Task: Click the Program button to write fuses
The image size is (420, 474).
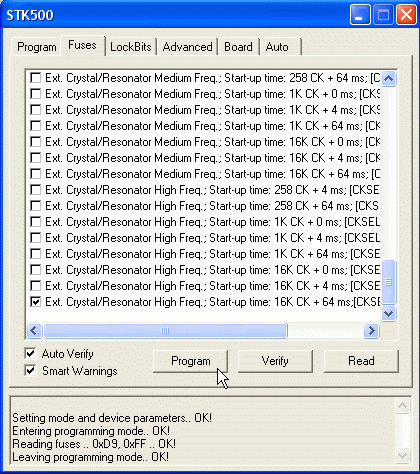Action: tap(191, 361)
